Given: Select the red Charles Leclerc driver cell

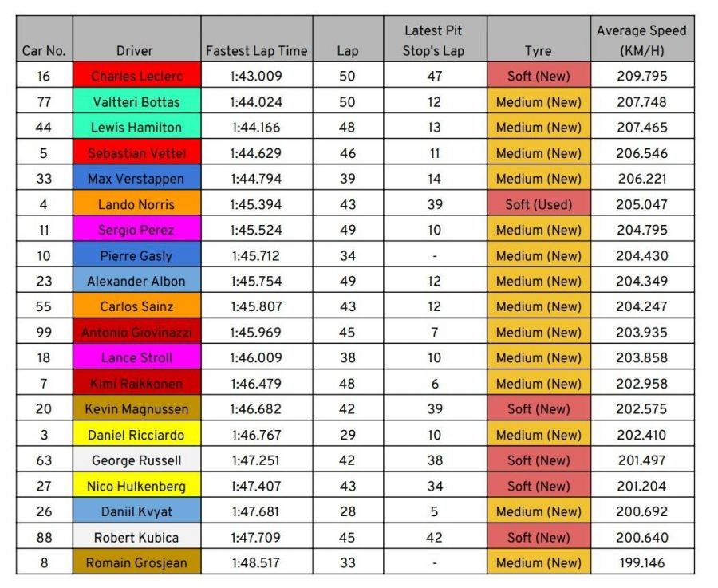Looking at the screenshot, I should point(136,77).
